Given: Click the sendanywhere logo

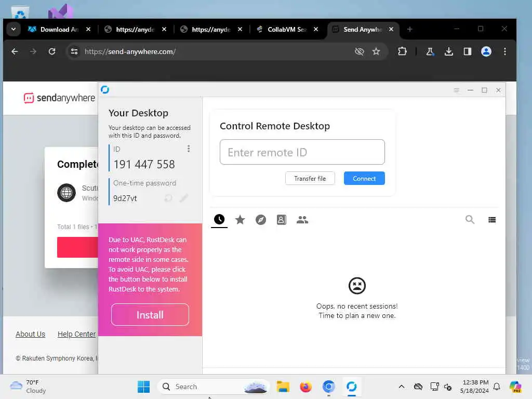Looking at the screenshot, I should coord(59,98).
